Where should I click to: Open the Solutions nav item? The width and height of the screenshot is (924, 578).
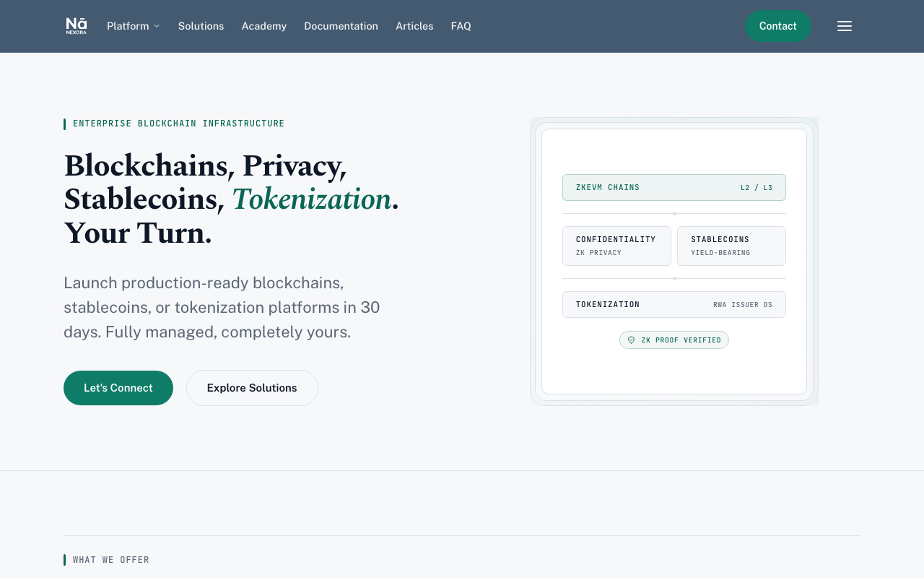tap(201, 26)
